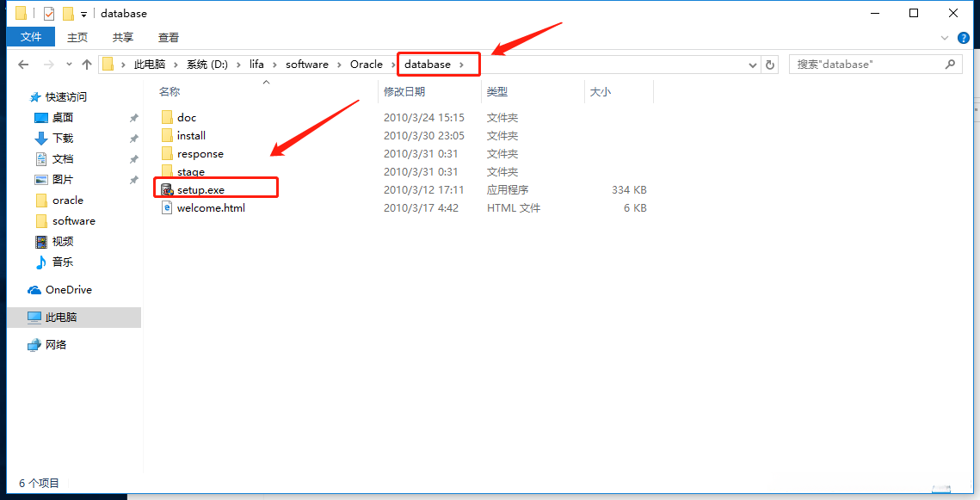Click the 2010/3/12 17:11 date cell
Viewport: 980px width, 500px height.
click(x=424, y=190)
